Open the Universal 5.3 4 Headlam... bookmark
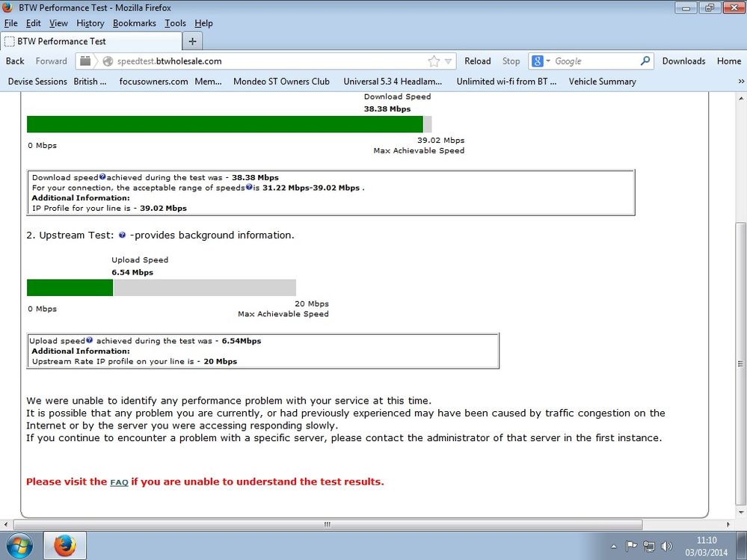 click(x=393, y=81)
